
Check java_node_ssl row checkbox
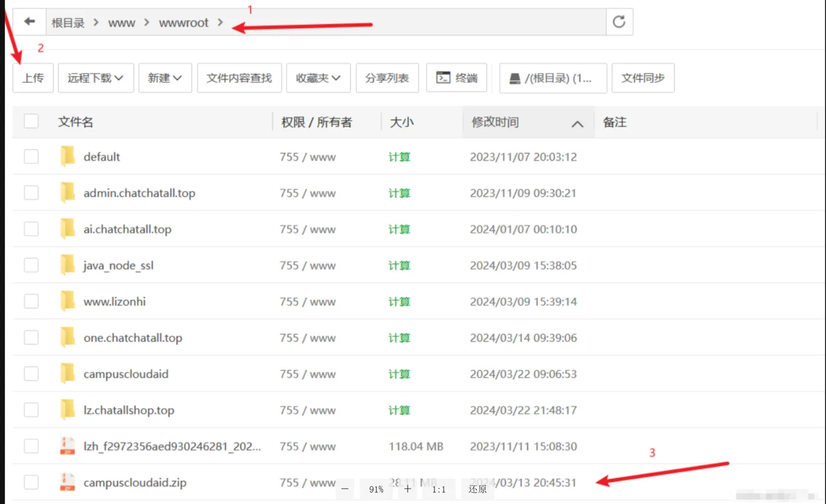point(31,265)
